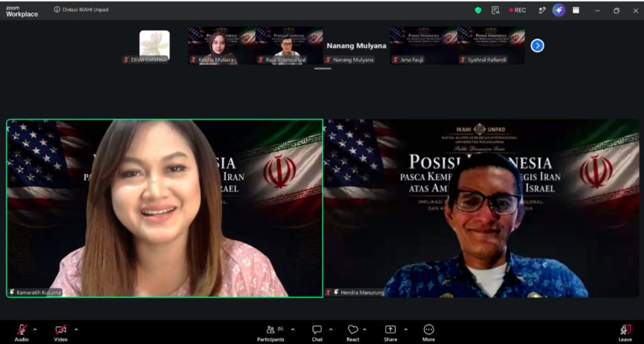Open the annotation pen icon in top bar

[x=542, y=10]
